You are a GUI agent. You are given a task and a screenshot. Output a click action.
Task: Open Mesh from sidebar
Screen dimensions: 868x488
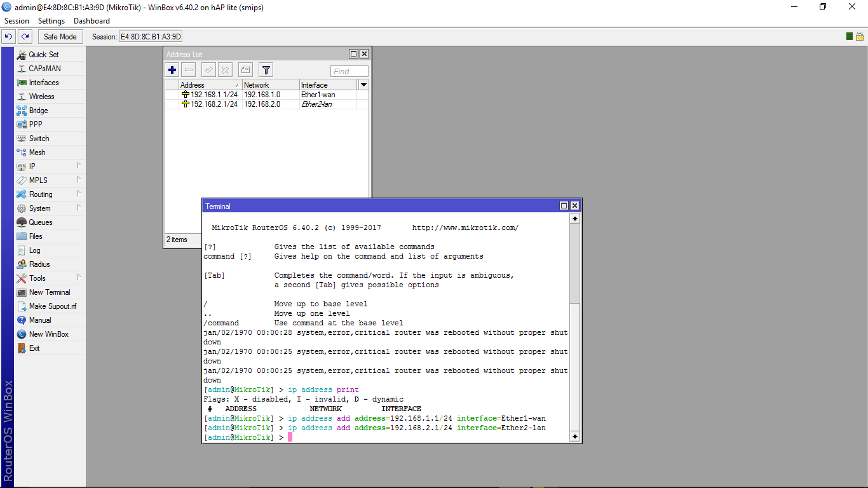[x=50, y=152]
